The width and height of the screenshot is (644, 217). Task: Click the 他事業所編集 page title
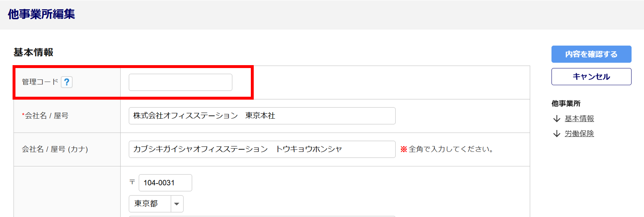pos(41,14)
